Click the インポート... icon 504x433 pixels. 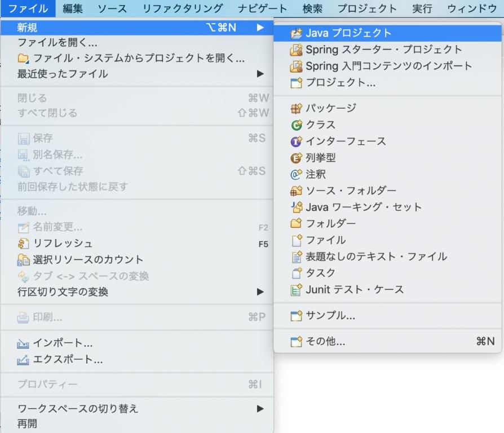(x=23, y=343)
